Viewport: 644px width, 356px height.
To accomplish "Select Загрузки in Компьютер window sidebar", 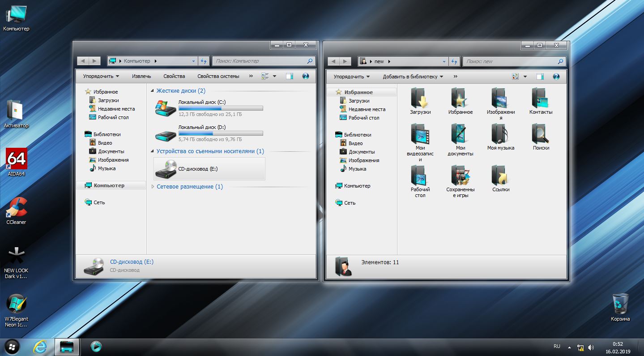I will pos(108,100).
